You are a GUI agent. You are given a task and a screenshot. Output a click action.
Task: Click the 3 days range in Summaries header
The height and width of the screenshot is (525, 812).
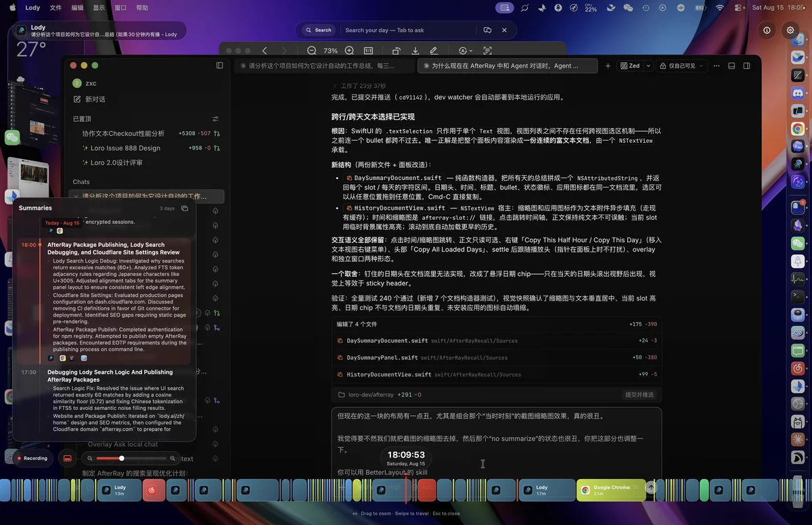[167, 208]
